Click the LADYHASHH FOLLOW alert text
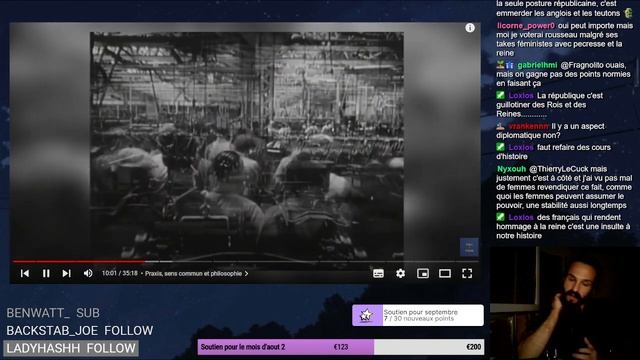Image resolution: width=640 pixels, height=360 pixels. point(71,348)
